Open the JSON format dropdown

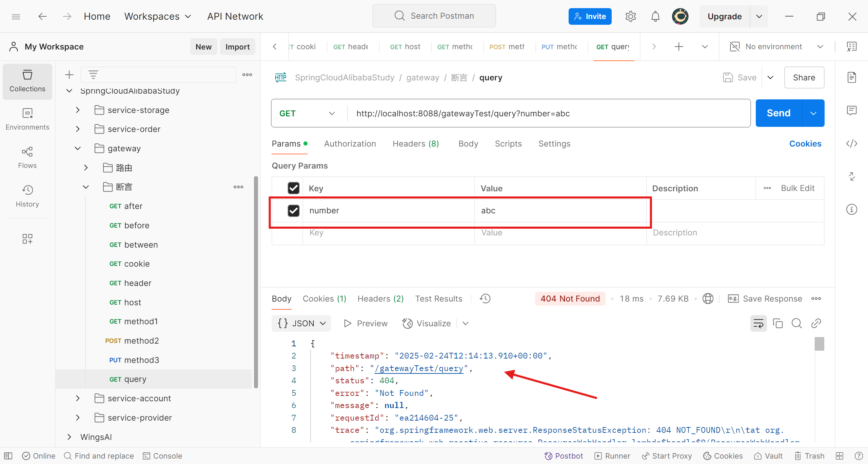301,323
